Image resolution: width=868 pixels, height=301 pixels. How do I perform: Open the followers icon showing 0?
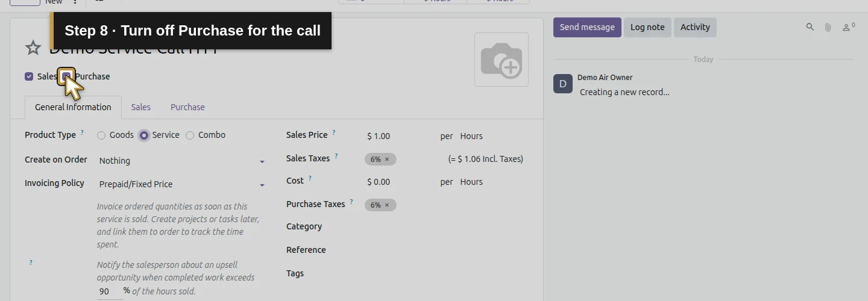point(849,27)
